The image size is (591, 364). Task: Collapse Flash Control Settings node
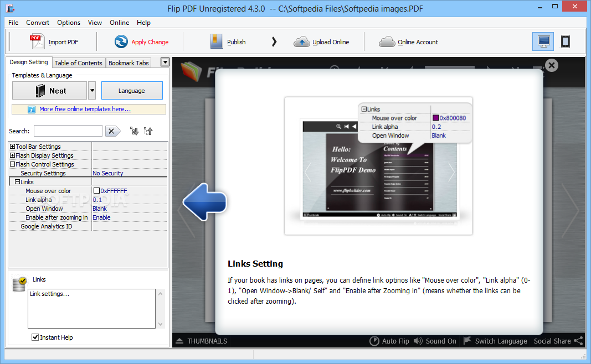(x=12, y=164)
